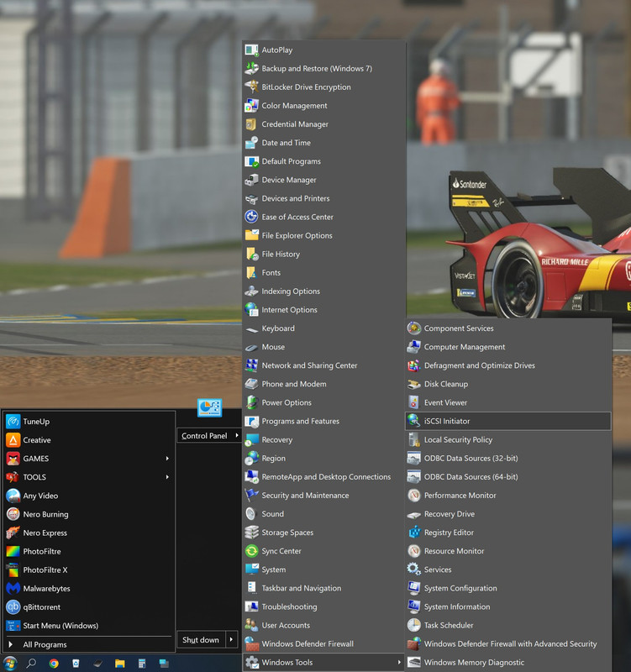This screenshot has height=672, width=631.
Task: Open Start Menu (Windows) entry
Action: coord(89,625)
